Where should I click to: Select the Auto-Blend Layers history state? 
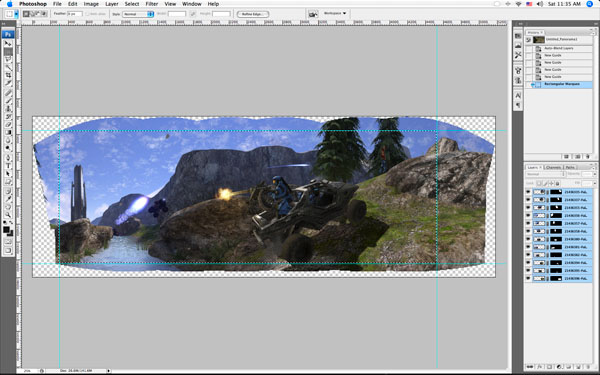pos(559,49)
